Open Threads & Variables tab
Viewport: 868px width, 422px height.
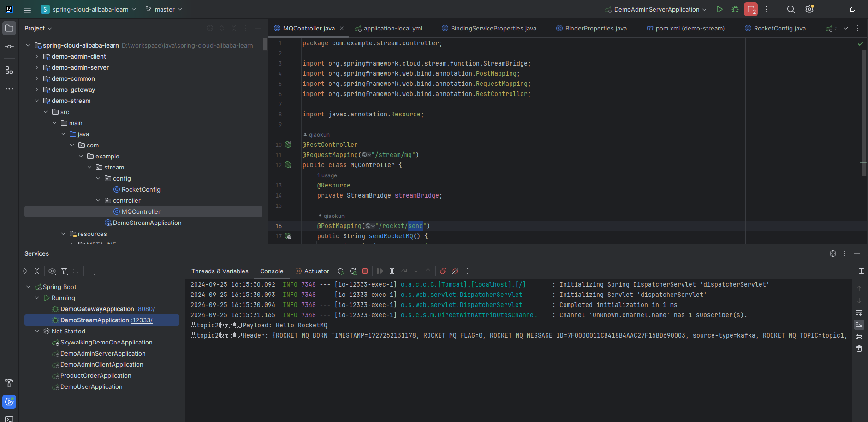(220, 271)
